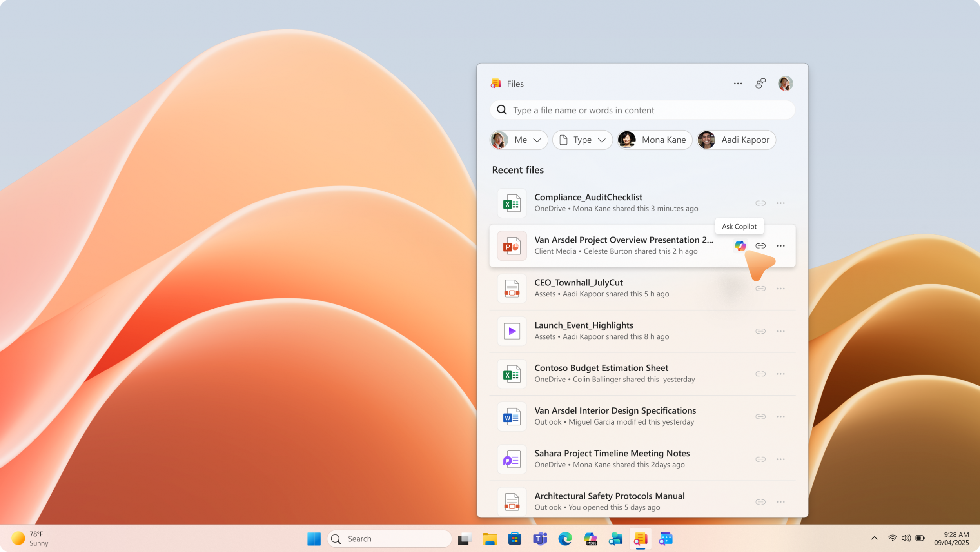Select the PowerPoint icon of Van Arsdel presentation
The width and height of the screenshot is (980, 552).
point(512,246)
